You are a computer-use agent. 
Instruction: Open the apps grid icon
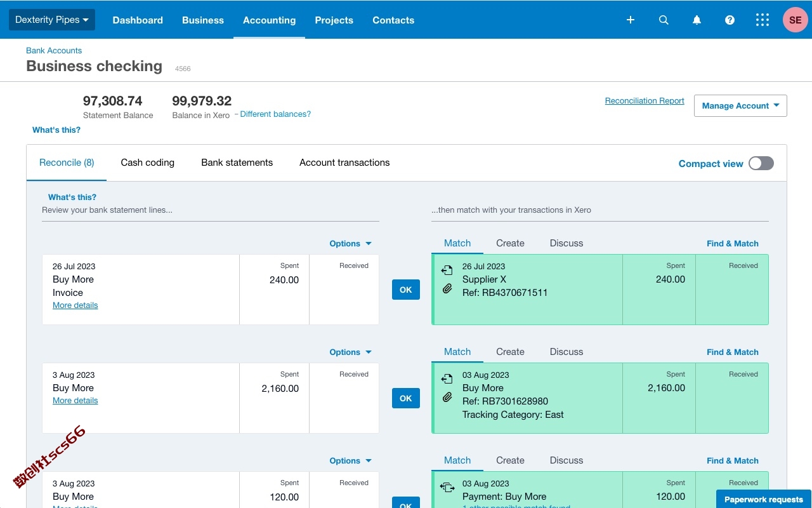tap(763, 20)
